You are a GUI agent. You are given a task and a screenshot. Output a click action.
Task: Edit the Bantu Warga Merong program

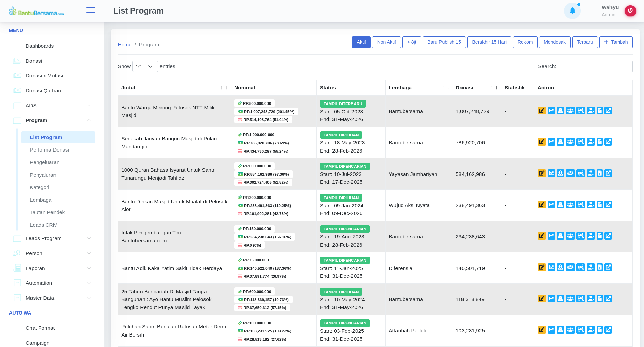point(542,111)
